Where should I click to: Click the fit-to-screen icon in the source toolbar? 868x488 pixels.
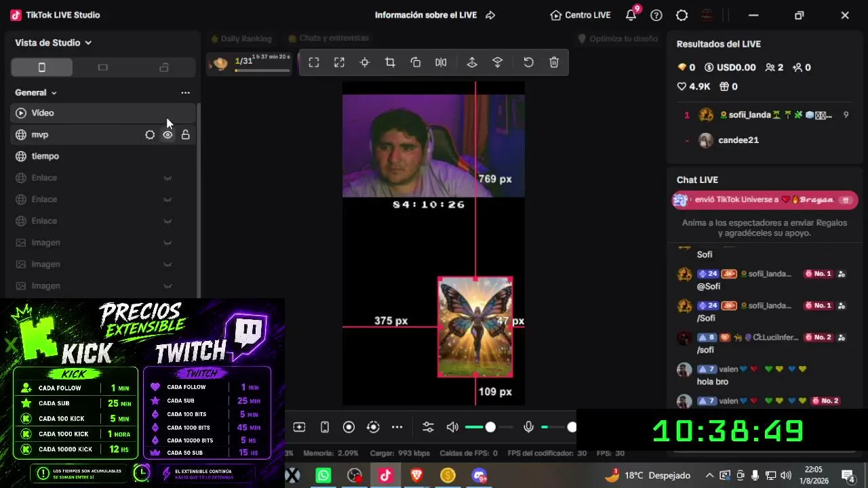314,62
